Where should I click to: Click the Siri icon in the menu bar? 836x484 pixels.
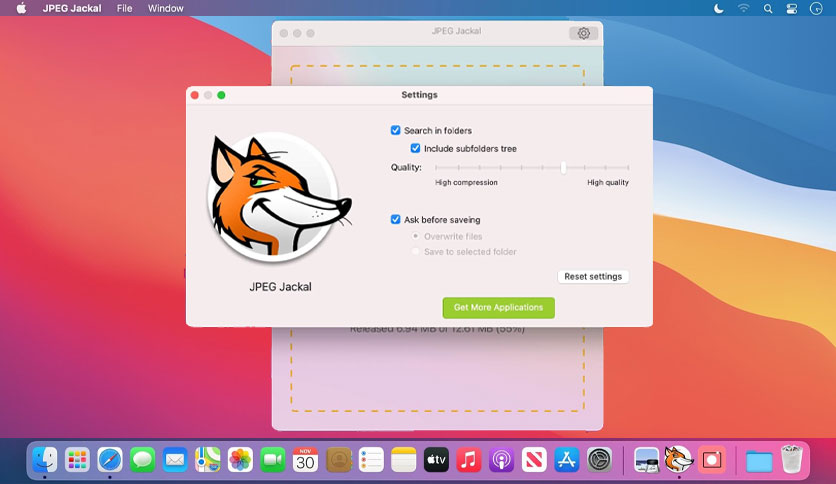816,9
